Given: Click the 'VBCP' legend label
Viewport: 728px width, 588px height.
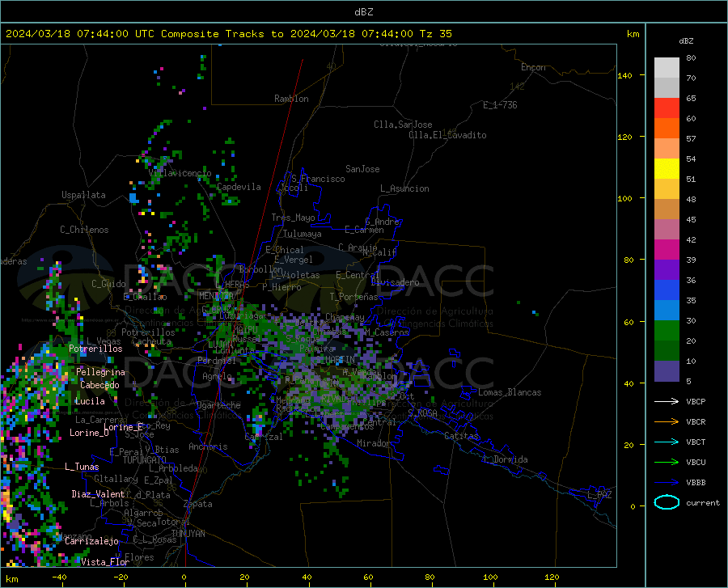Looking at the screenshot, I should coord(696,401).
